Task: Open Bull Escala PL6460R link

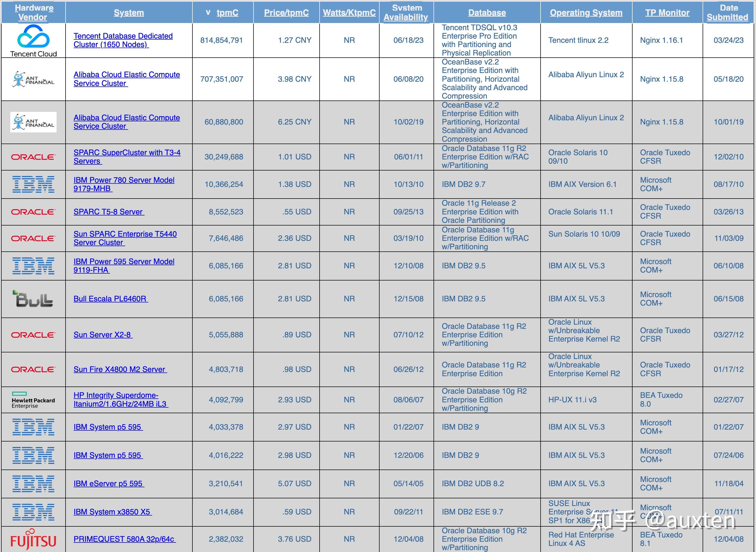Action: tap(110, 299)
